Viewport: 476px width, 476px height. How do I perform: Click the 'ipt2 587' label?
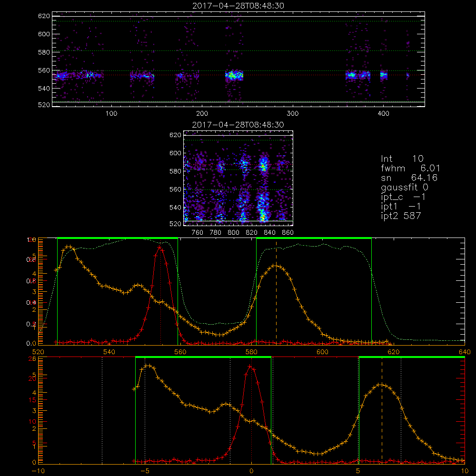pyautogui.click(x=401, y=216)
